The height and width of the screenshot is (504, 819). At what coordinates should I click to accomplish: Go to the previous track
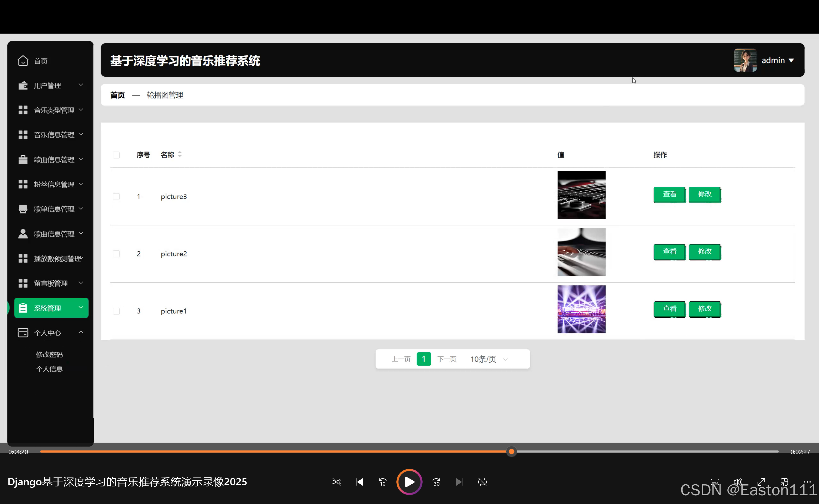[x=359, y=482]
